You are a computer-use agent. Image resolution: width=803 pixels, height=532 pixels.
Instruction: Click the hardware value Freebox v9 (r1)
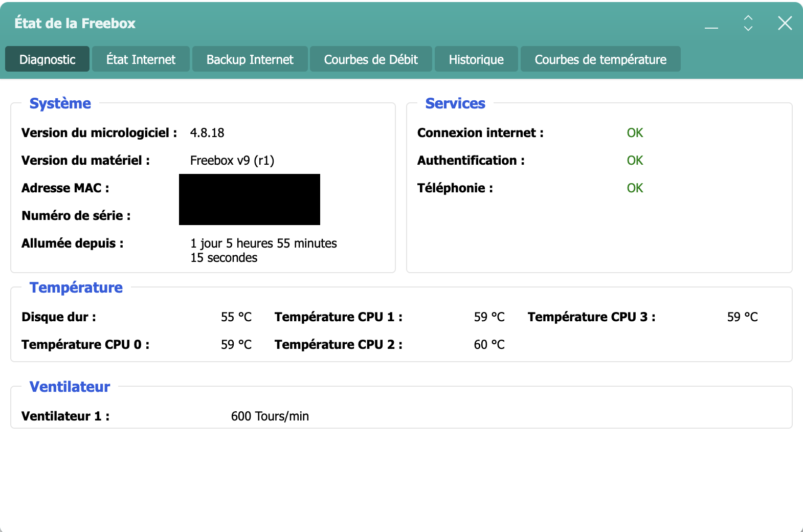tap(232, 161)
